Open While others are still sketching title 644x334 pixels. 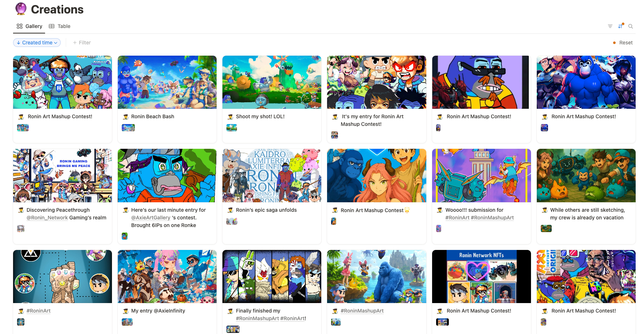(x=587, y=214)
